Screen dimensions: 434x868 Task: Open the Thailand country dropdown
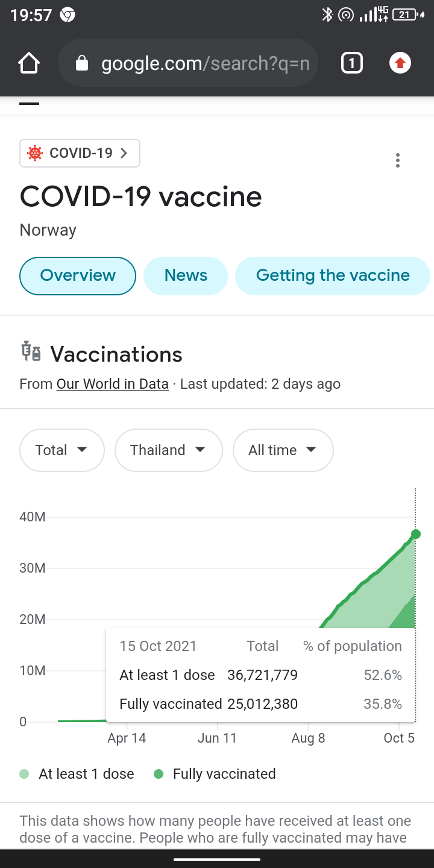tap(168, 450)
